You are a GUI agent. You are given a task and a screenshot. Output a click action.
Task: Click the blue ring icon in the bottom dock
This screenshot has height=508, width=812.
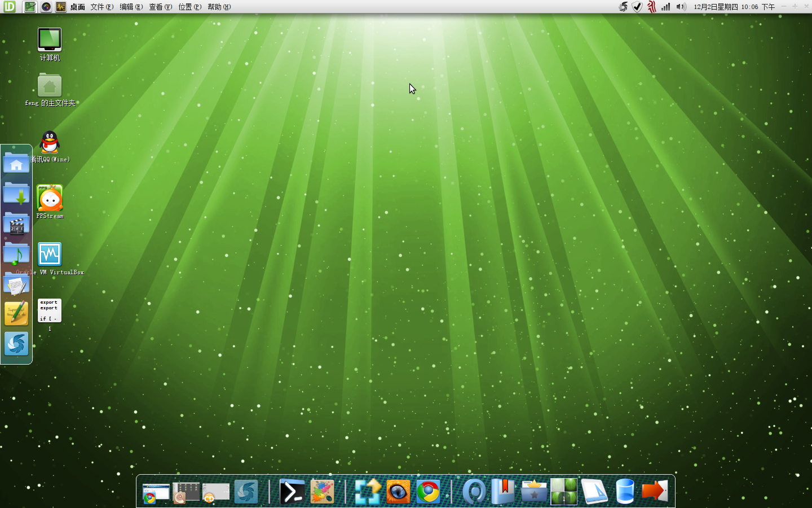(474, 492)
